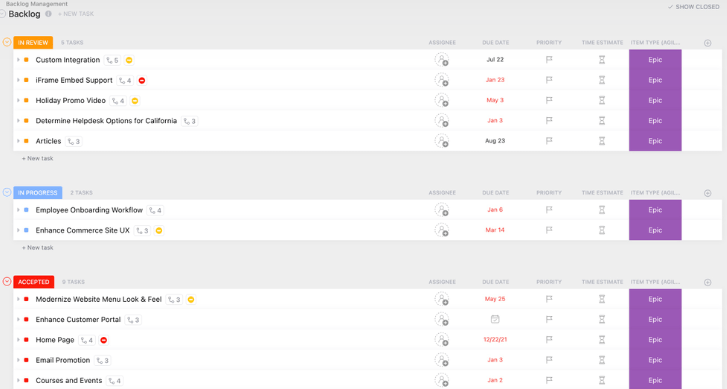Assign a user to Email Promotion
The height and width of the screenshot is (389, 727).
pyautogui.click(x=442, y=360)
